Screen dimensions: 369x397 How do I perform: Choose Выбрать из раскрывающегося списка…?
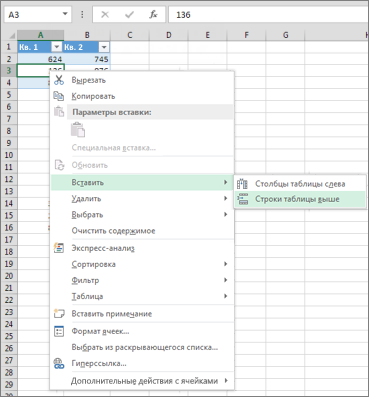[x=142, y=347]
